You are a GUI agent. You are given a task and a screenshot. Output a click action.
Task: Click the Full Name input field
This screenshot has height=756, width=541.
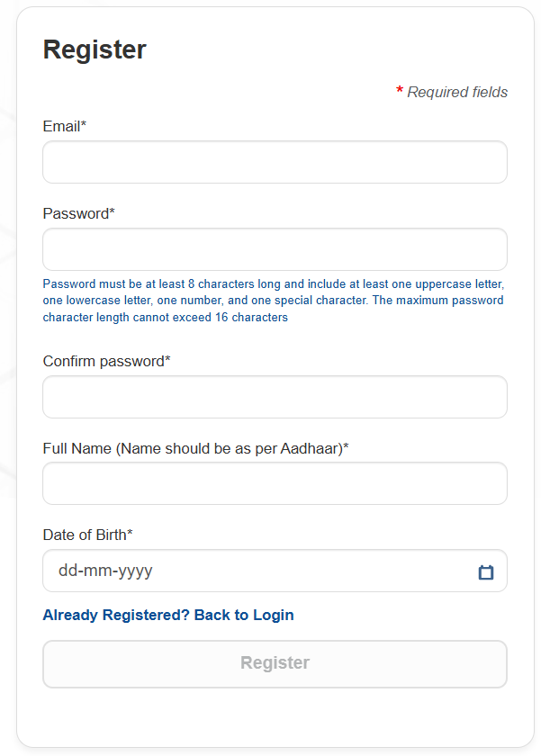click(x=275, y=483)
